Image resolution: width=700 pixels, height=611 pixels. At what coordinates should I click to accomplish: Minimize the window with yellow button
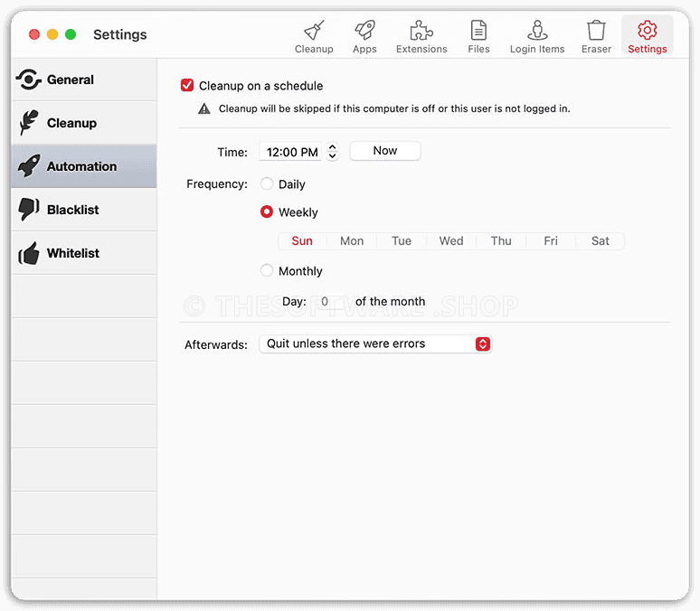click(52, 34)
